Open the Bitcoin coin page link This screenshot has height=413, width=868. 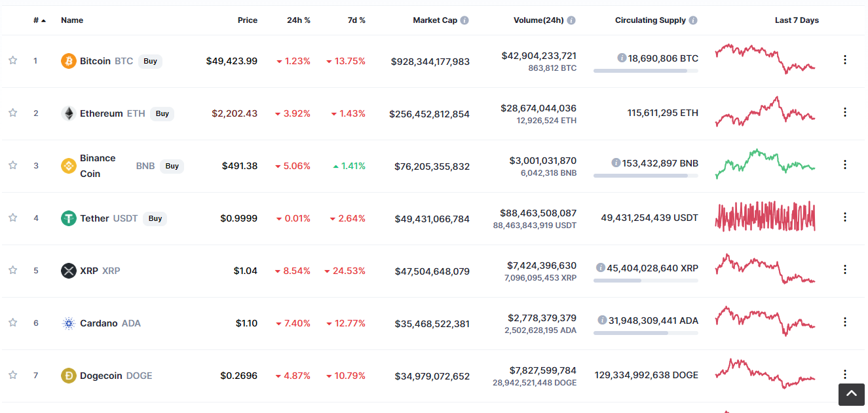click(96, 61)
